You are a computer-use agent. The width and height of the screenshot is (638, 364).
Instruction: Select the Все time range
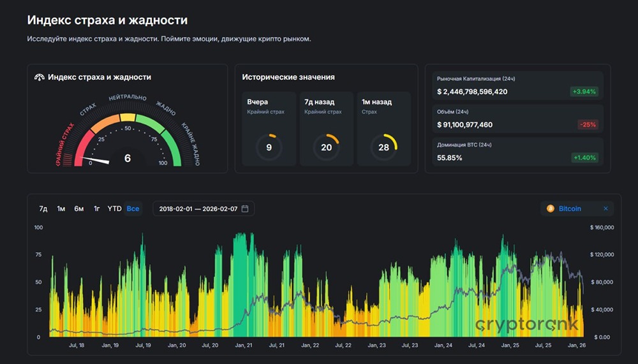[x=133, y=208]
